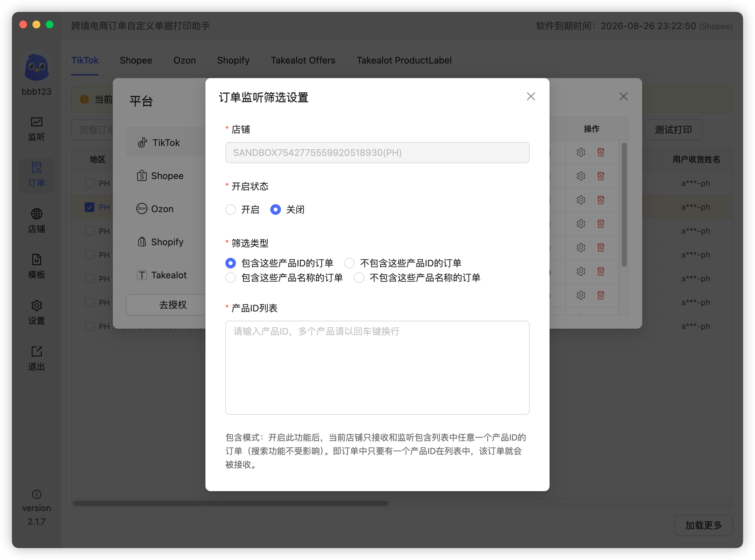Click the version info icon
Screen dimensions: 755x560
click(37, 494)
